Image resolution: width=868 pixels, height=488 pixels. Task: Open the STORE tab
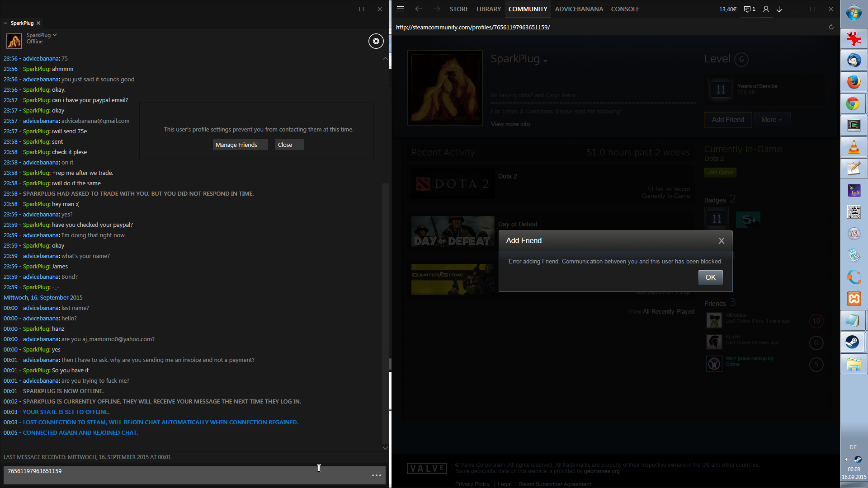[459, 9]
